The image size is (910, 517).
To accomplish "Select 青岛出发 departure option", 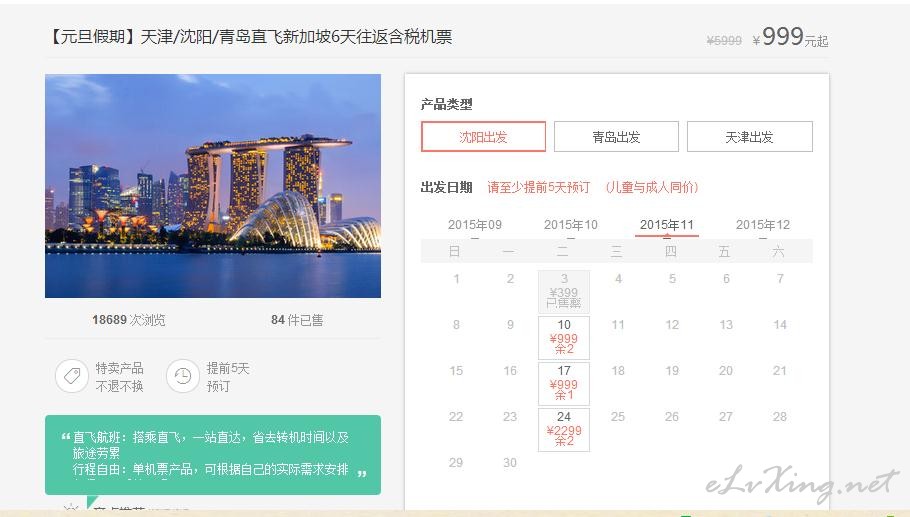I will [616, 137].
